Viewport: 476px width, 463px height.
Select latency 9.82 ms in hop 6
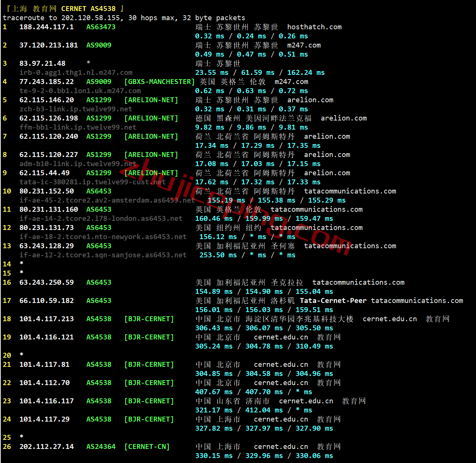tap(210, 127)
